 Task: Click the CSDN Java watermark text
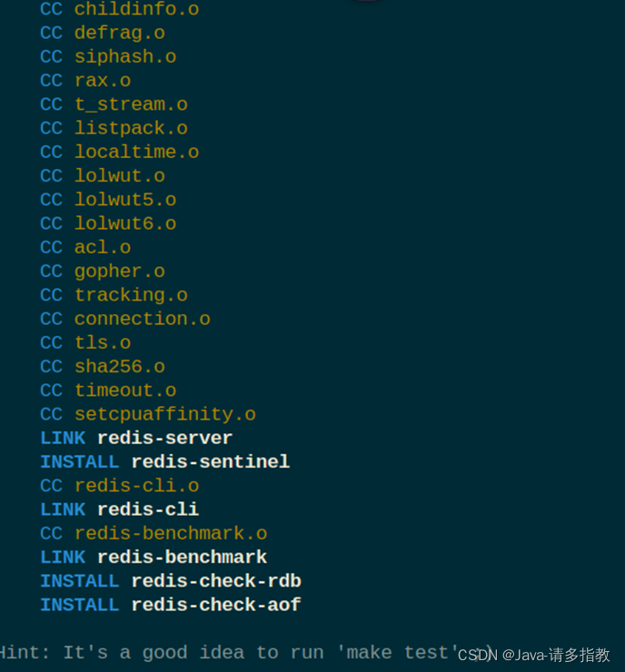click(533, 655)
